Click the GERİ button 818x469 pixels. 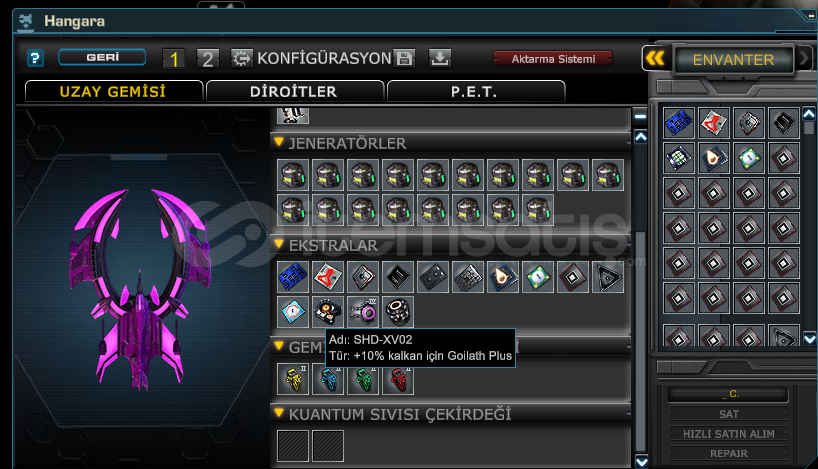(102, 57)
